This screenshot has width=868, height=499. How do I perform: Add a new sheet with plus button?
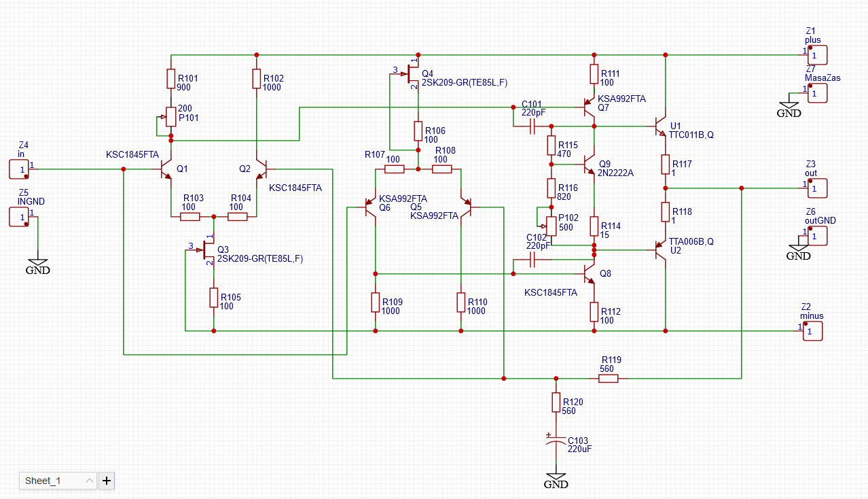[107, 481]
